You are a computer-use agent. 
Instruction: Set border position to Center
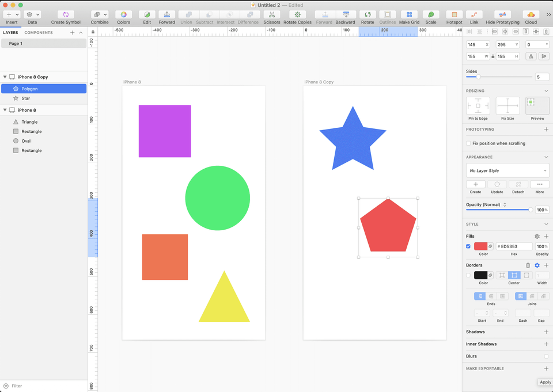click(514, 275)
